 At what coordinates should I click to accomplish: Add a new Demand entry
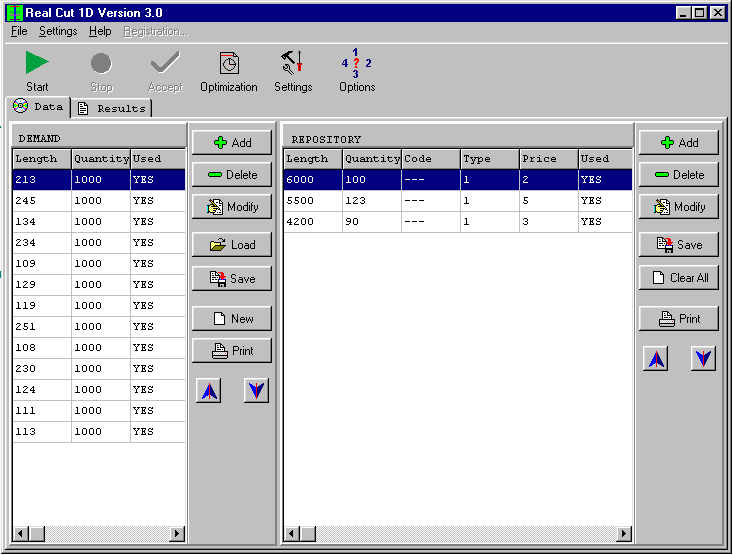[232, 143]
